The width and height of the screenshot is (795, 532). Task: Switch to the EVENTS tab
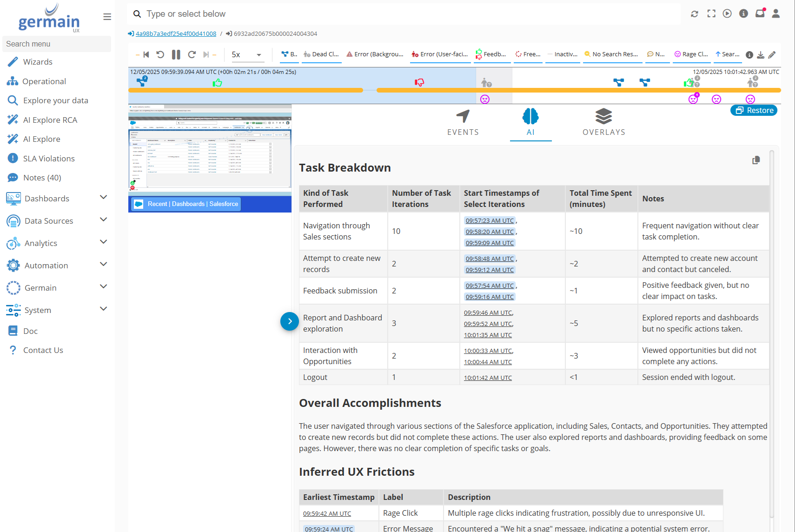(x=463, y=123)
